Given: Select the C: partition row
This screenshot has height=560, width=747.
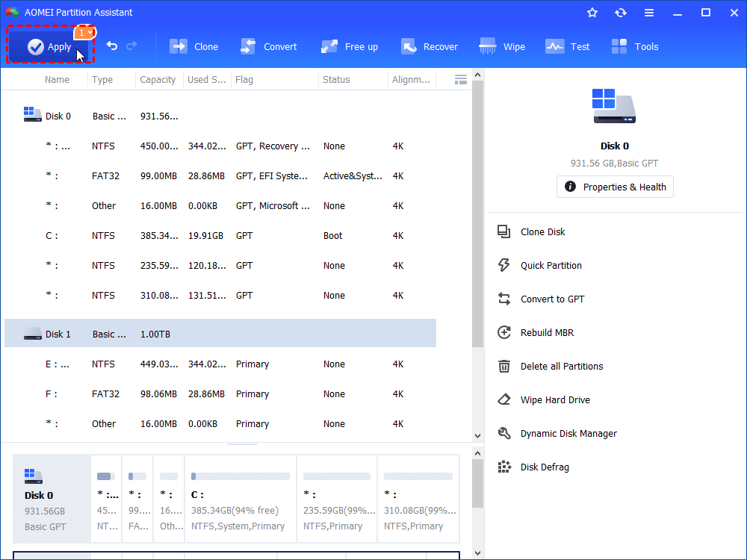Looking at the screenshot, I should pyautogui.click(x=220, y=235).
